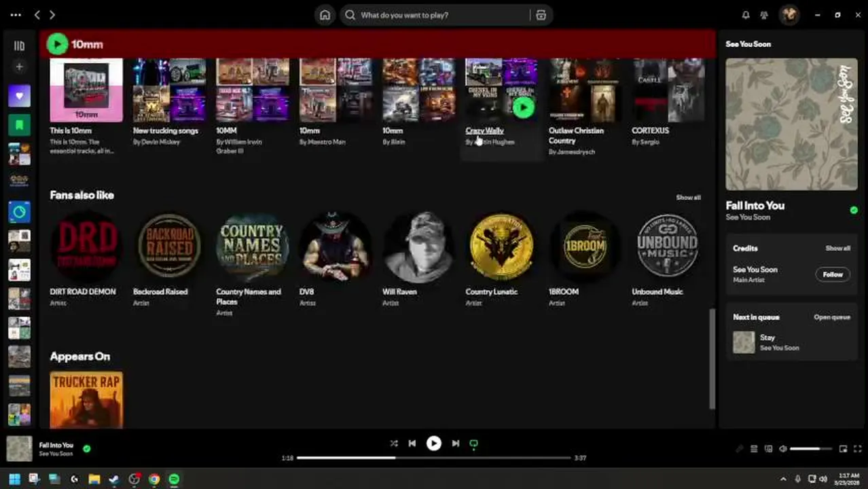Open the Home page icon

pos(325,15)
